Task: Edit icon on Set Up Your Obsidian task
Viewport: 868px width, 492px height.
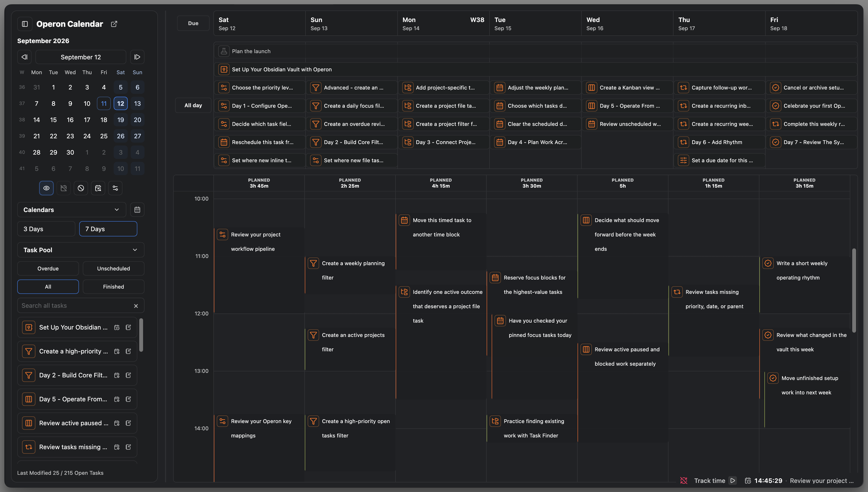Action: tap(128, 327)
